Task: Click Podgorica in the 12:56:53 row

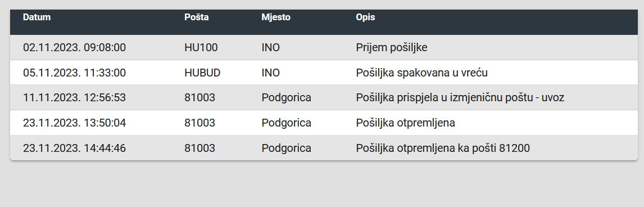Action: click(x=286, y=98)
